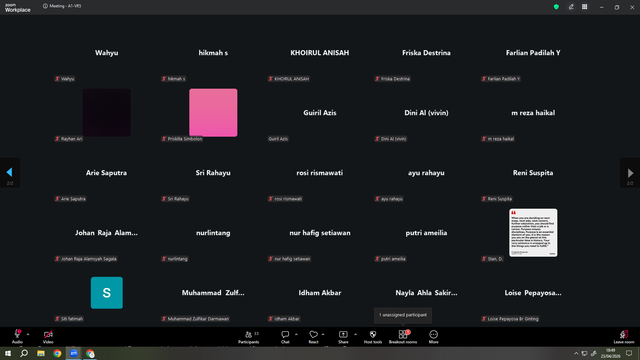Screen dimensions: 640x360
Task: Click Farlian Padilah Y participant name
Action: click(x=533, y=53)
